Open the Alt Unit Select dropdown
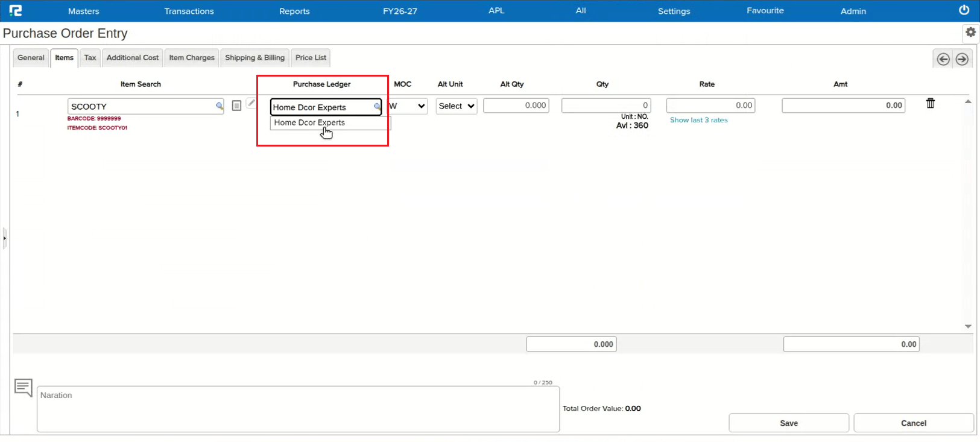The width and height of the screenshot is (980, 442). (457, 106)
